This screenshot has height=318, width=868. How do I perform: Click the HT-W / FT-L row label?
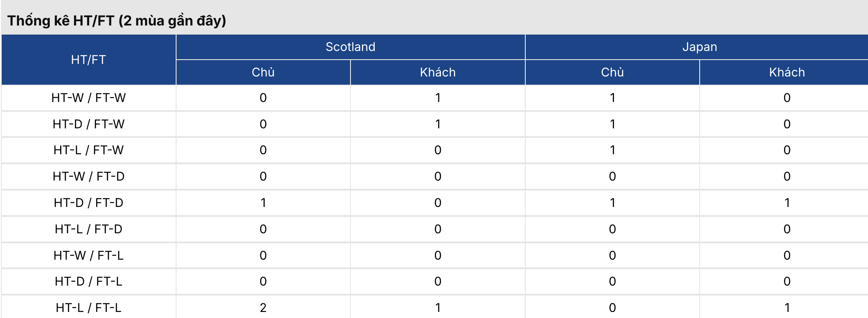pos(88,255)
